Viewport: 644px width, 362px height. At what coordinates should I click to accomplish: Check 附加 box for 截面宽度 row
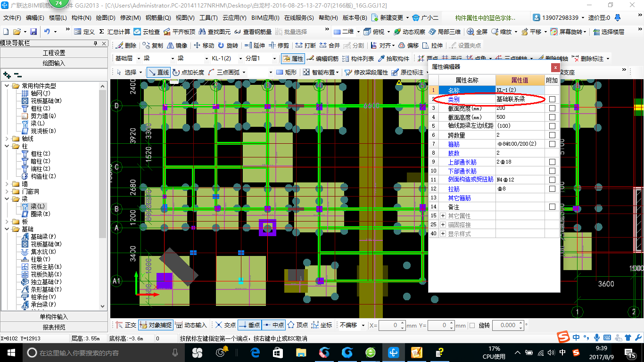pyautogui.click(x=552, y=108)
